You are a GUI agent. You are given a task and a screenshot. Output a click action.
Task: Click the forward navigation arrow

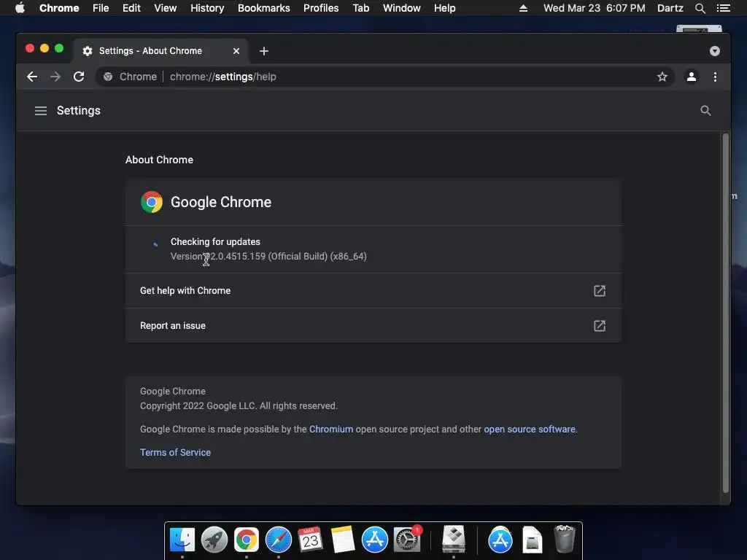pos(55,77)
